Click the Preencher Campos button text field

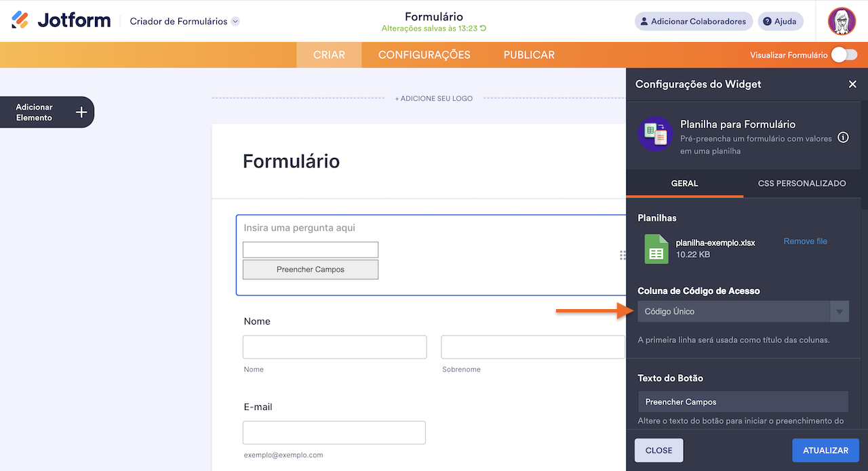click(x=743, y=401)
